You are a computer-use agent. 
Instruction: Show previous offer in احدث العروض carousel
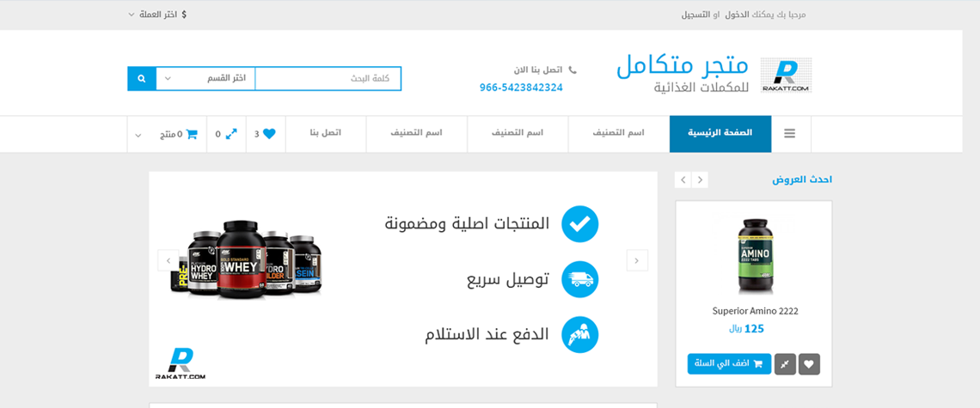tap(683, 180)
